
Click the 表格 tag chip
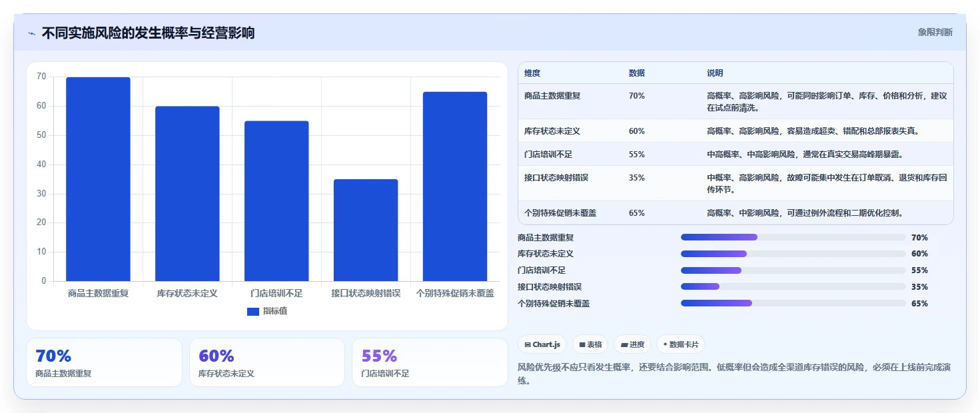[x=590, y=344]
